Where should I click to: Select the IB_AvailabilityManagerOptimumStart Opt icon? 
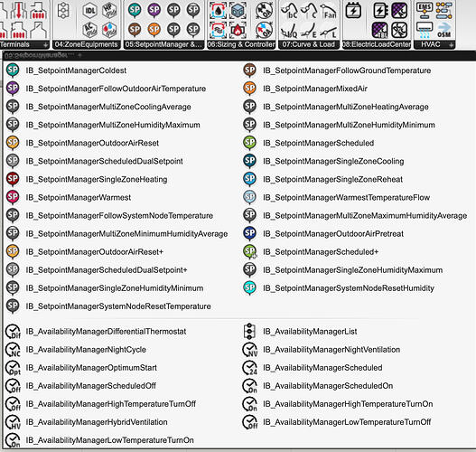point(13,368)
